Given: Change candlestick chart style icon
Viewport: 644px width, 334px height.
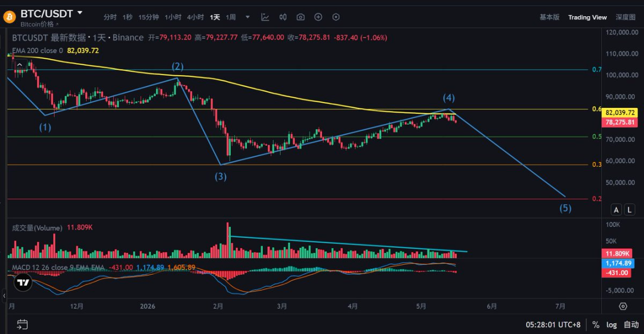Looking at the screenshot, I should (x=283, y=17).
